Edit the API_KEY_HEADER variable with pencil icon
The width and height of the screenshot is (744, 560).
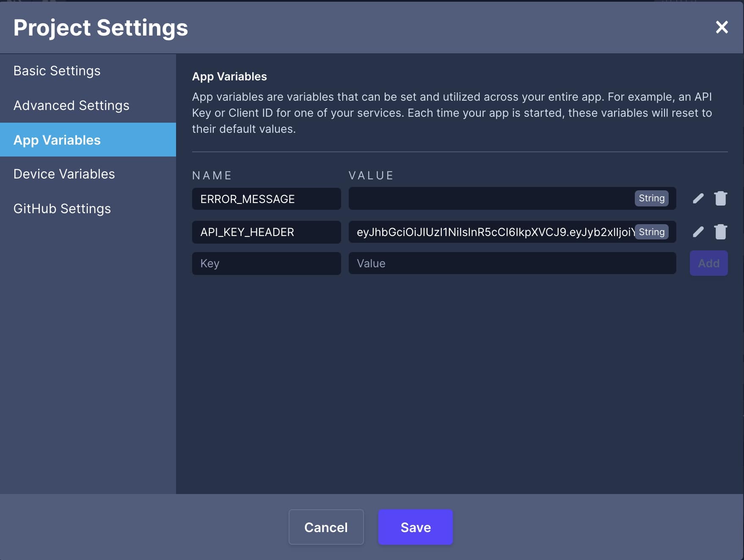pos(698,232)
